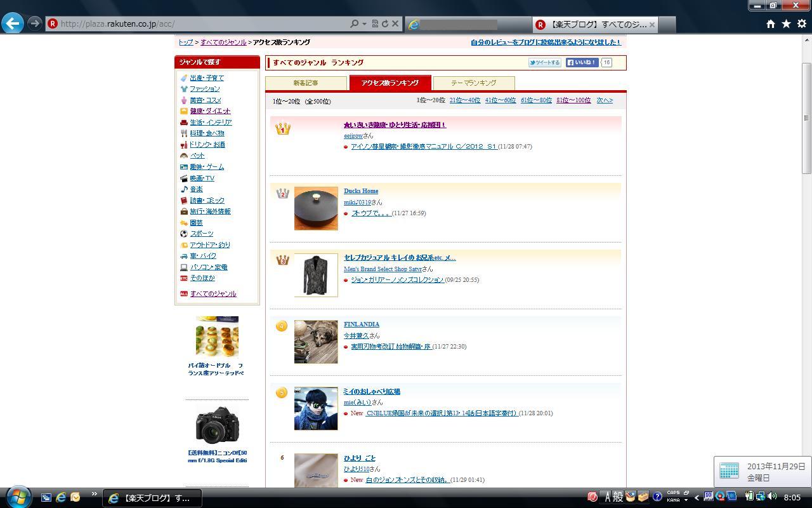Click the Nikon camera ad thumbnail

tap(217, 425)
